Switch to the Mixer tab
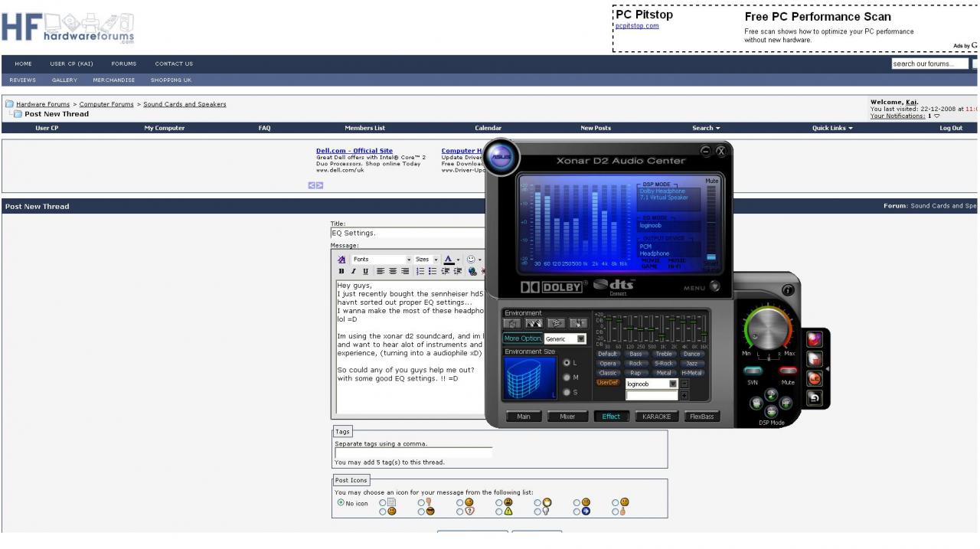Viewport: 980px width, 549px height. pyautogui.click(x=567, y=417)
